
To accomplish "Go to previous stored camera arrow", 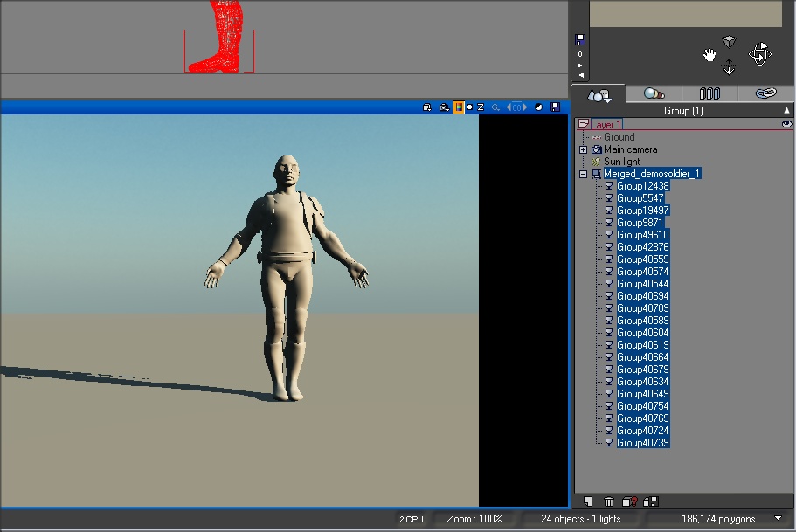I will click(581, 75).
